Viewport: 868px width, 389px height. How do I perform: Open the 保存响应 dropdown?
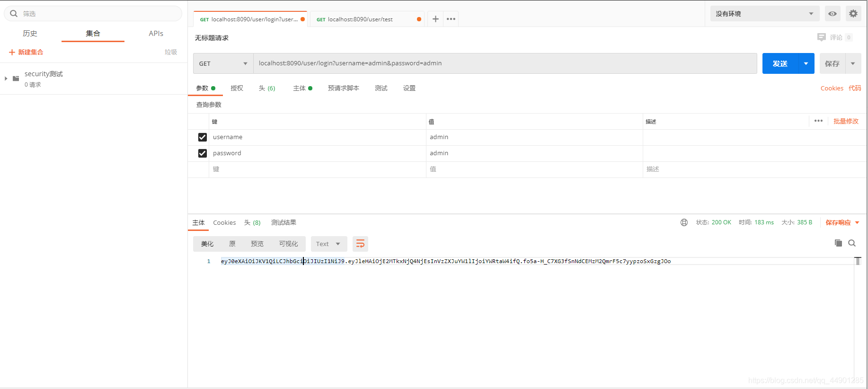pos(842,222)
